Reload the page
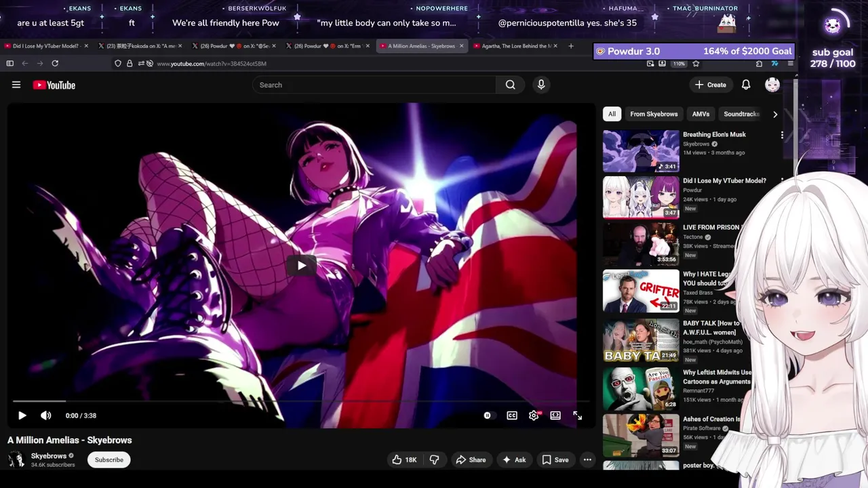868x488 pixels. (55, 63)
